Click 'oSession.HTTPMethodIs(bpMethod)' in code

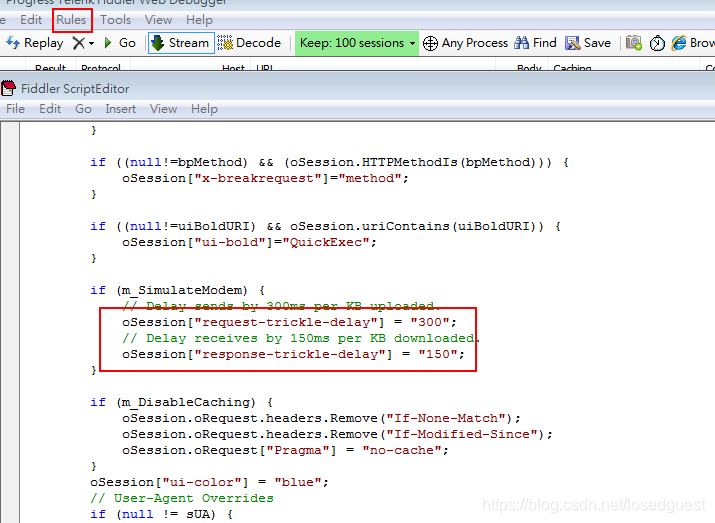coord(413,163)
